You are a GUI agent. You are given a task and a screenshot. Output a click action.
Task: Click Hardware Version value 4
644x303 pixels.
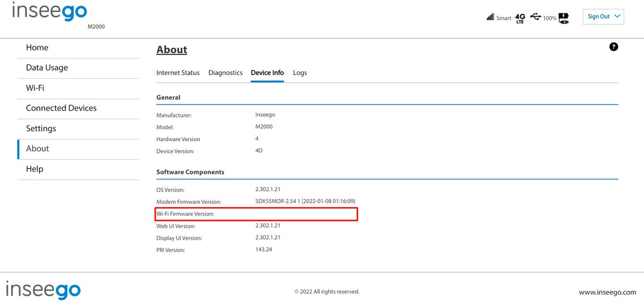(x=257, y=138)
